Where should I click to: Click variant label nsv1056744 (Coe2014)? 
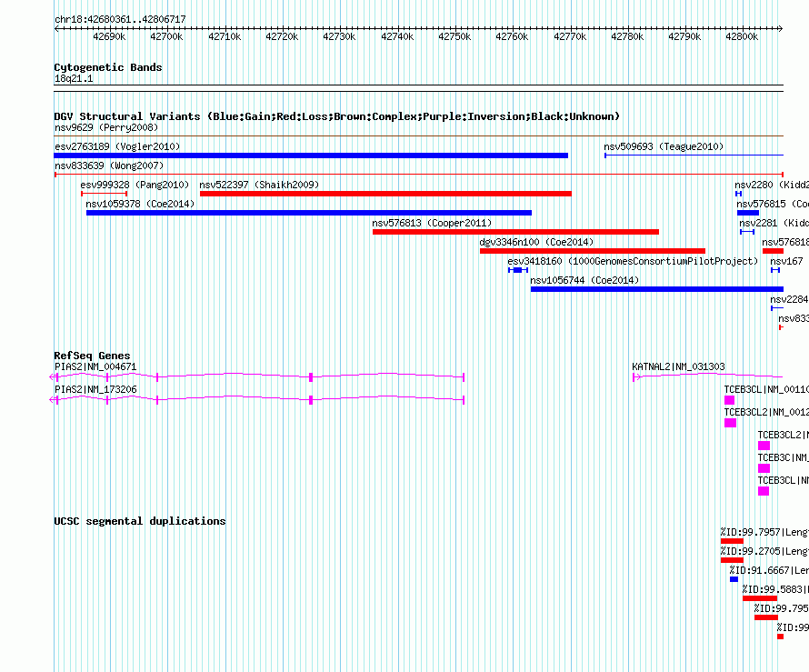(584, 280)
